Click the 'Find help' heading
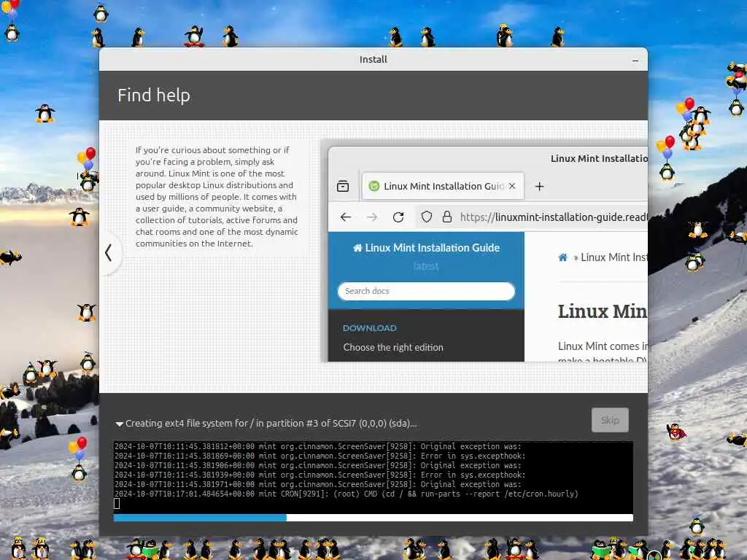This screenshot has height=560, width=747. [153, 96]
